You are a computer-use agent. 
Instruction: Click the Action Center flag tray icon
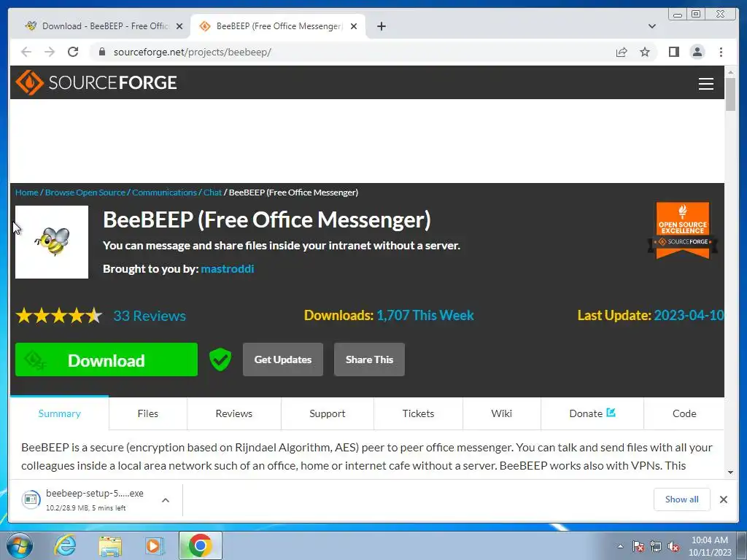coord(638,546)
